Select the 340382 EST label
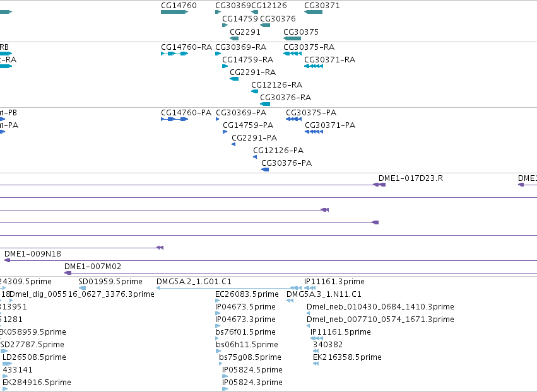The height and width of the screenshot is (392, 537). (328, 345)
